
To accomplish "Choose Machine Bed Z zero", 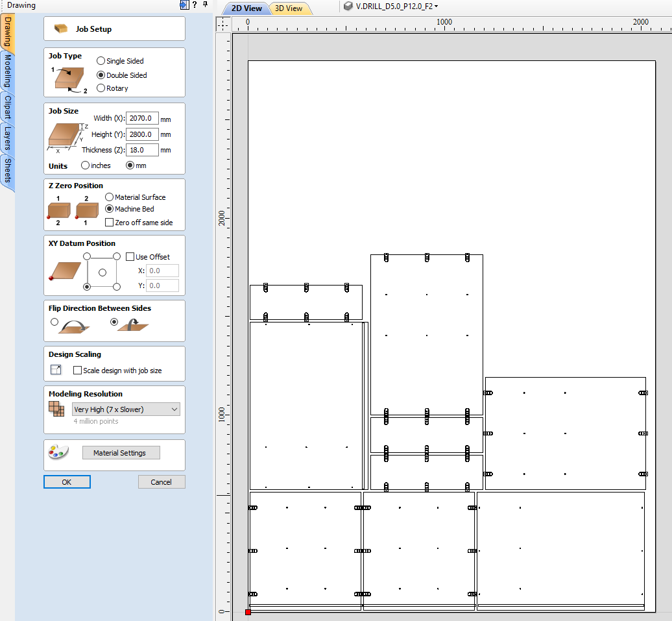I will (109, 209).
